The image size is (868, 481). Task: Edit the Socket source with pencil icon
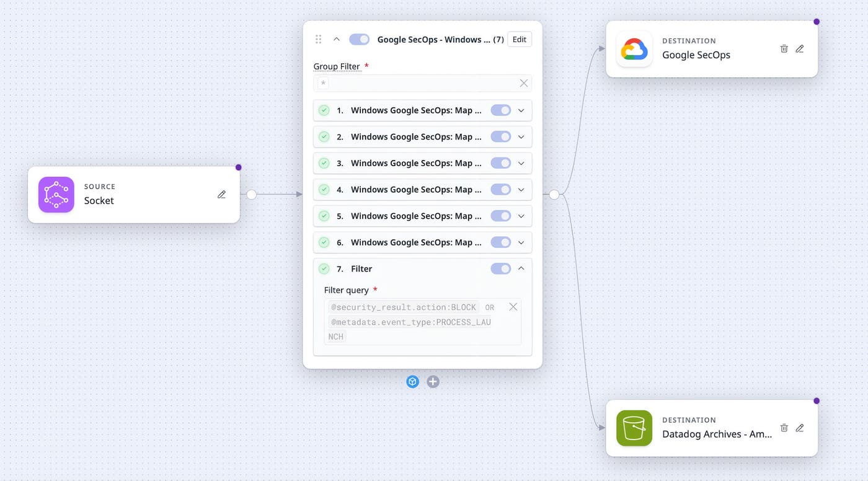[x=222, y=195]
